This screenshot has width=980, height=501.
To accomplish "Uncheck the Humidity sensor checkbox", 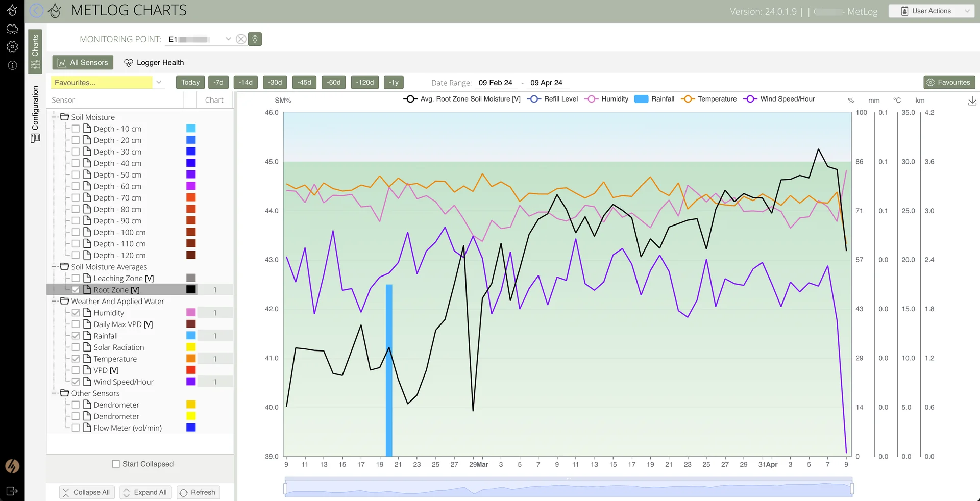I will (76, 313).
